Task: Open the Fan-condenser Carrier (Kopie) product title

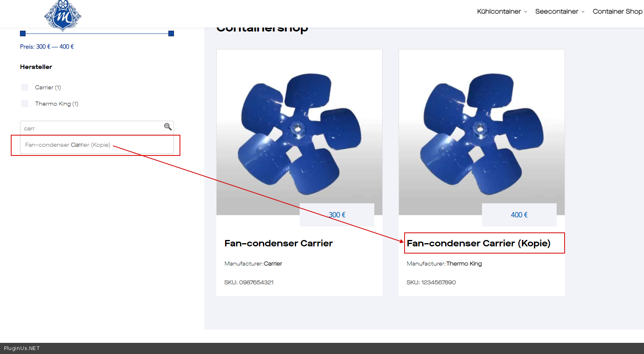Action: 478,243
